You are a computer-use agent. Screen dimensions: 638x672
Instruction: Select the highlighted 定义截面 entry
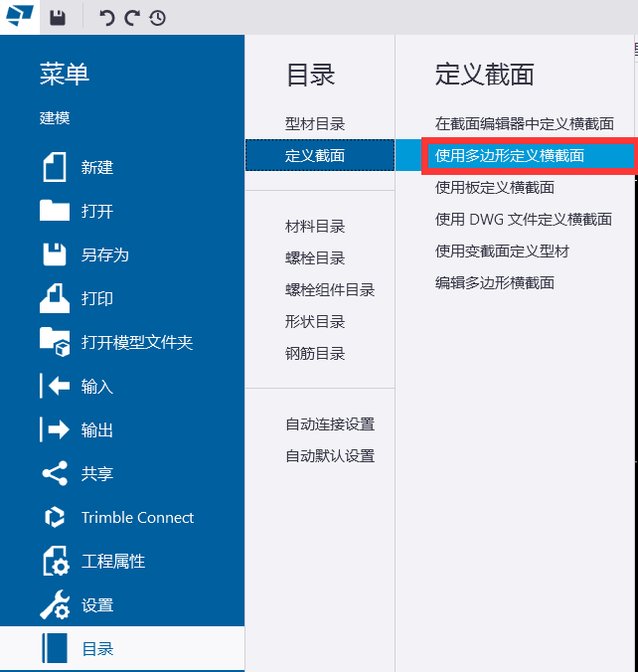pos(320,155)
